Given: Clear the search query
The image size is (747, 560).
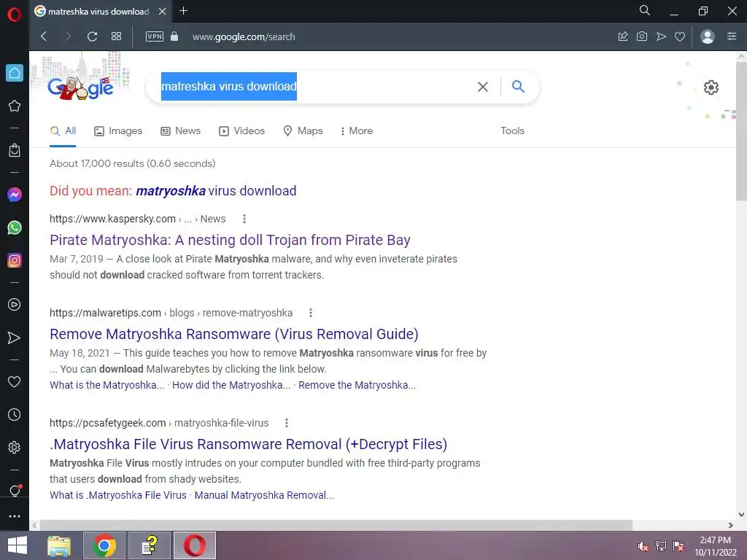Looking at the screenshot, I should click(x=483, y=87).
